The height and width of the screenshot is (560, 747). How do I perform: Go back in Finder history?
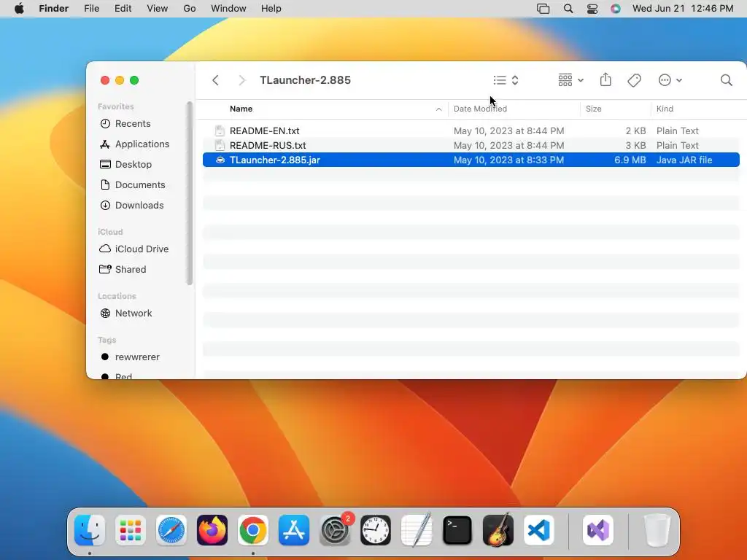coord(215,80)
